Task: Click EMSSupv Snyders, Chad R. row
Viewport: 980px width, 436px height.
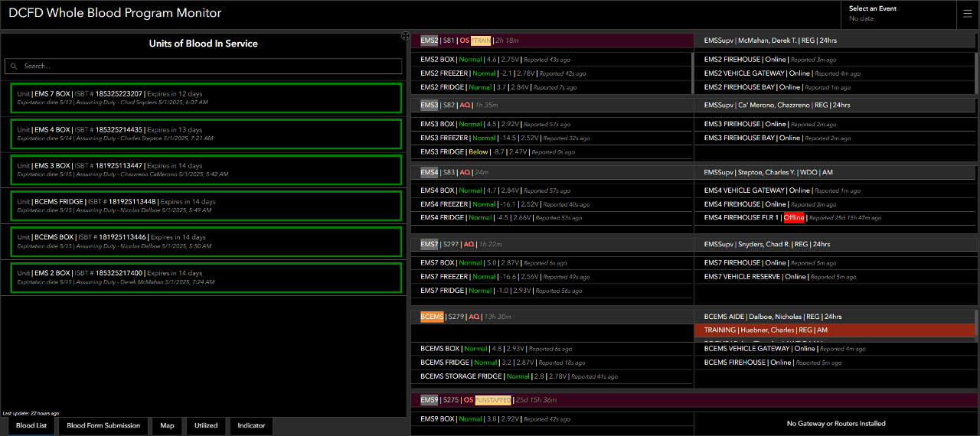Action: coord(836,244)
